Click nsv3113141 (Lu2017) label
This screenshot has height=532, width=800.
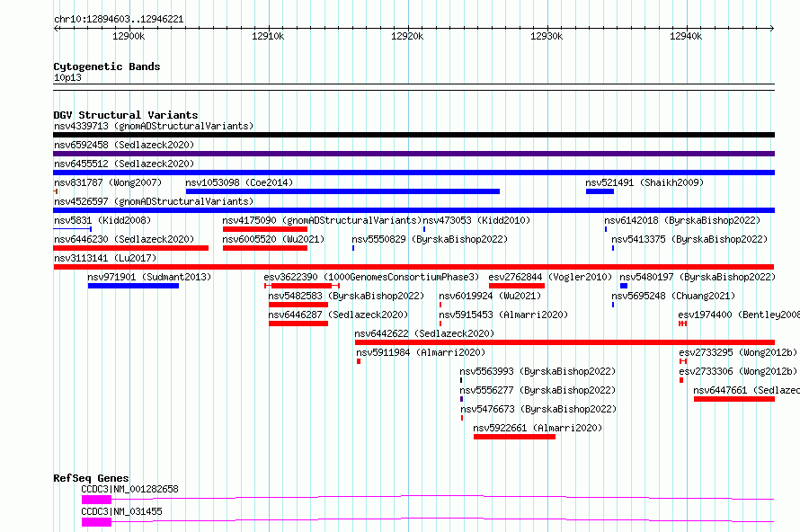pos(105,258)
